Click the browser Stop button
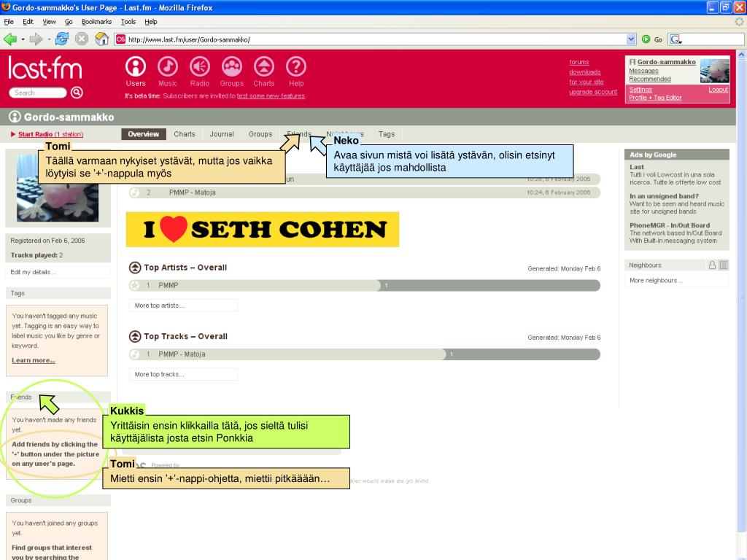Screen dimensions: 747x560 coord(82,39)
